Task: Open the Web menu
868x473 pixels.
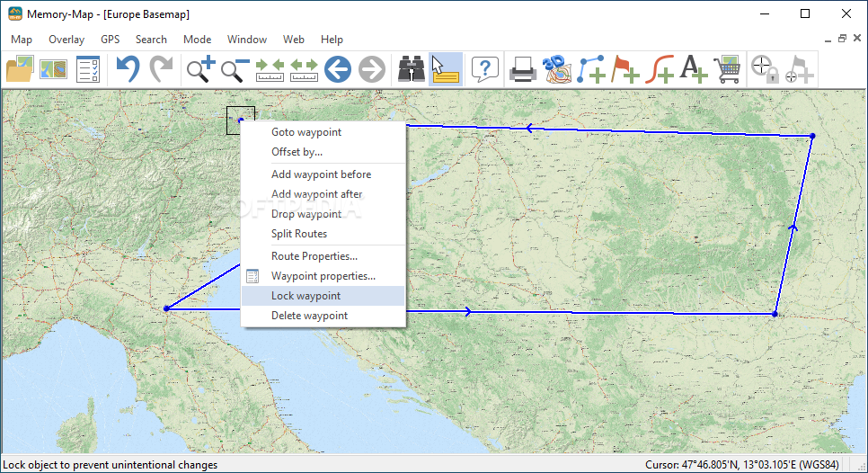Action: (294, 40)
